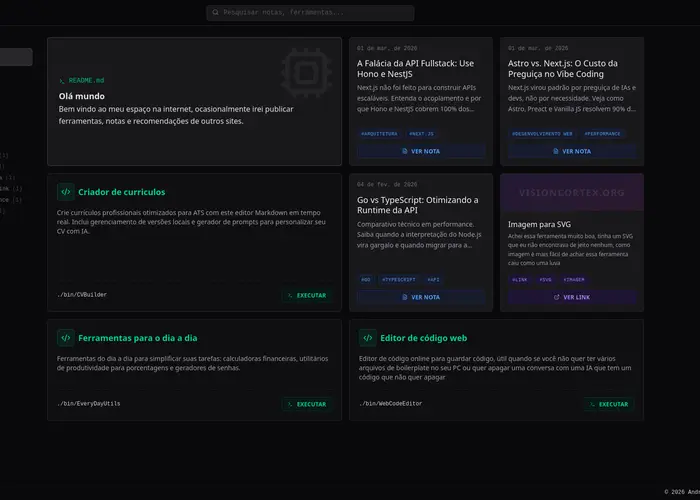This screenshot has height=500, width=700.
Task: Click VER LINK on the Imagem para SVG card
Action: pyautogui.click(x=572, y=297)
